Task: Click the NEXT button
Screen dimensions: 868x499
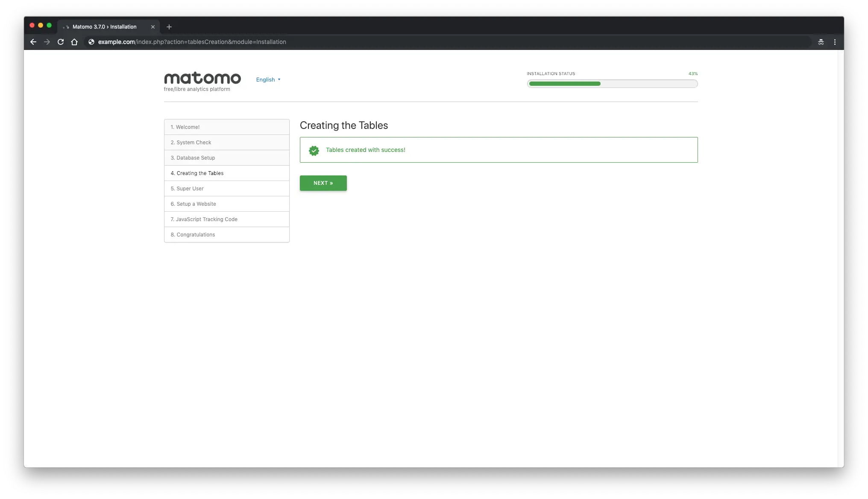Action: click(x=323, y=183)
